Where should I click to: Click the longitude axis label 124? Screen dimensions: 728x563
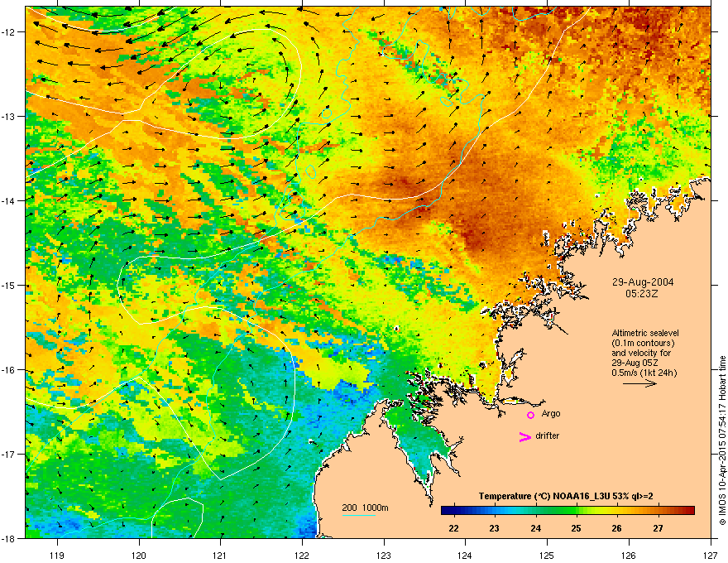465,556
